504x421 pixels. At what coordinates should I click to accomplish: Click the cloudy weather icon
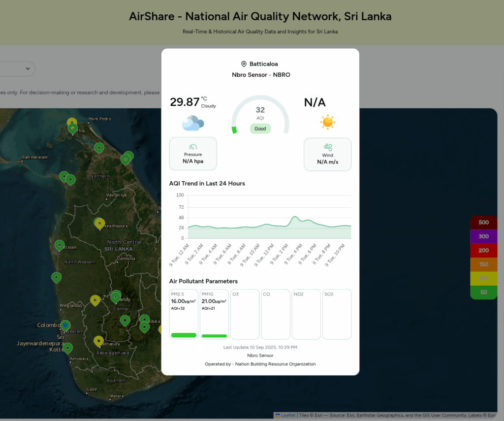[192, 123]
